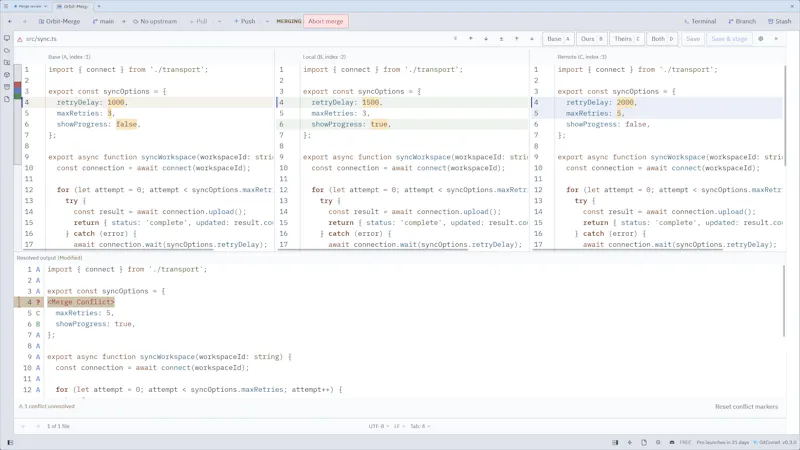Choose Ours (B) for conflict
Screen dimensions: 800x450
pyautogui.click(x=592, y=39)
